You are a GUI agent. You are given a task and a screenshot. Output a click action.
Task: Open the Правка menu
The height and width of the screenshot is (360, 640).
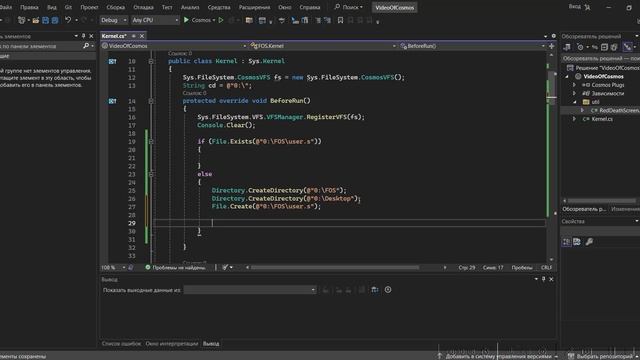[29, 7]
